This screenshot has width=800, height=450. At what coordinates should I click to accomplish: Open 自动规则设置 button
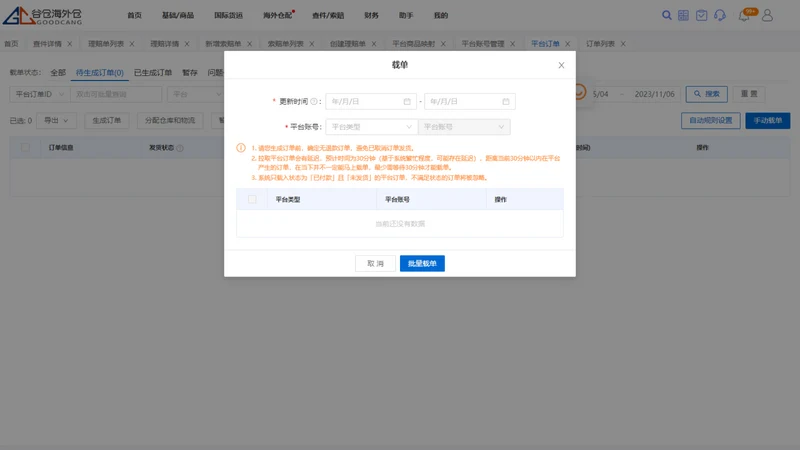click(710, 120)
